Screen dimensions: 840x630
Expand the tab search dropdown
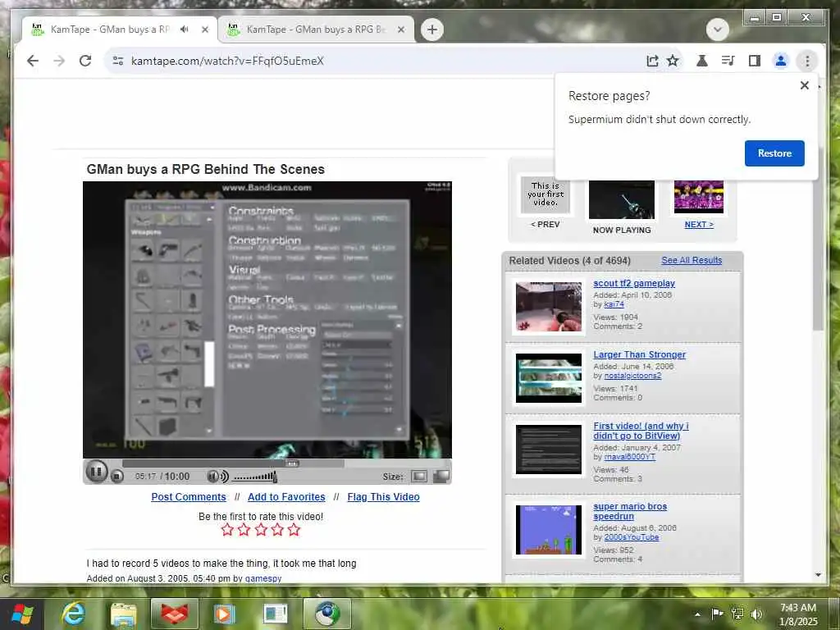pos(717,30)
